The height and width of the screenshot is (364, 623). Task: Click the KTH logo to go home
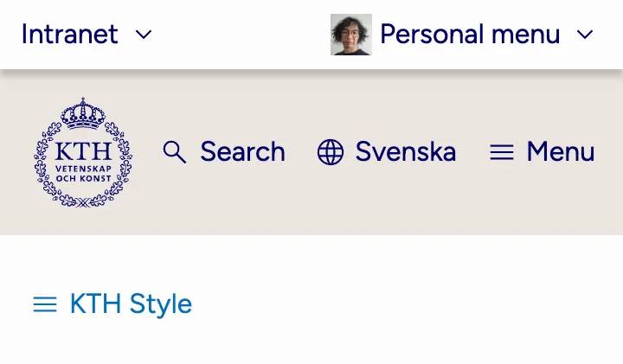click(83, 152)
